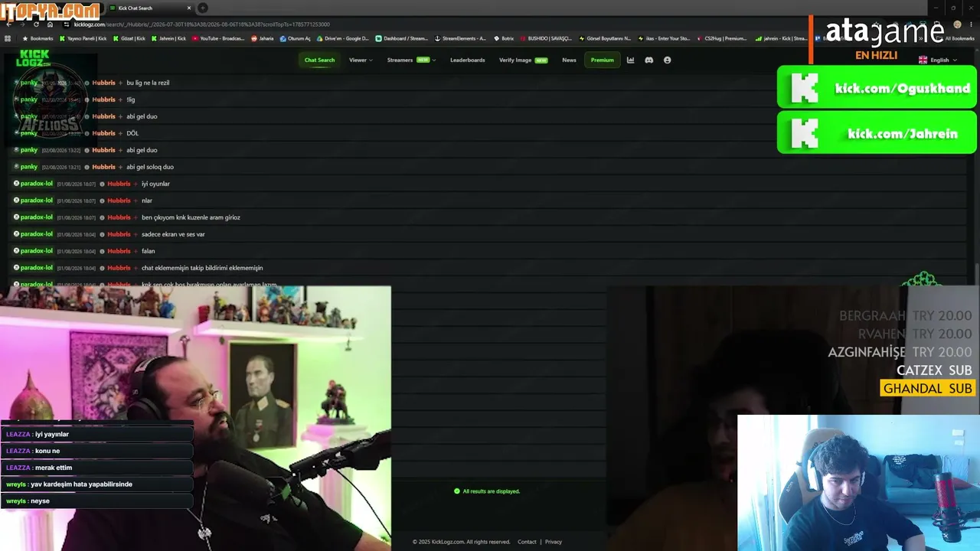Go to browser home icon

point(50,24)
